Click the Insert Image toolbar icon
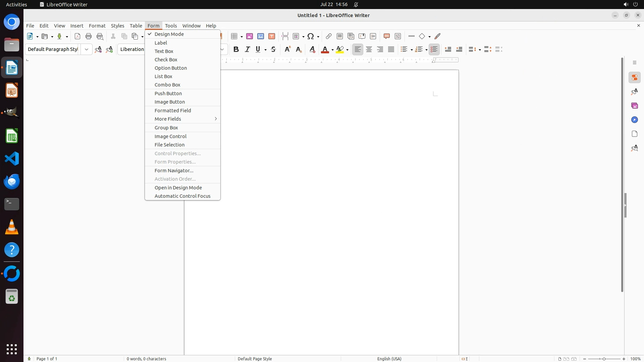 click(249, 36)
